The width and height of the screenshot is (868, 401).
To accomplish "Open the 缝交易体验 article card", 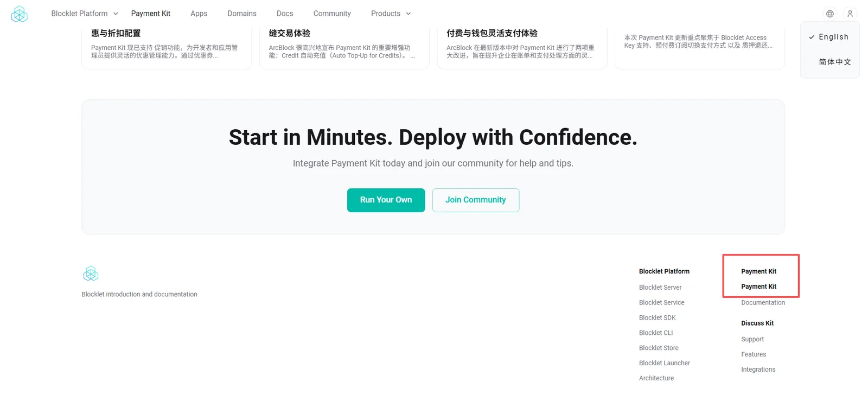I will click(x=344, y=48).
